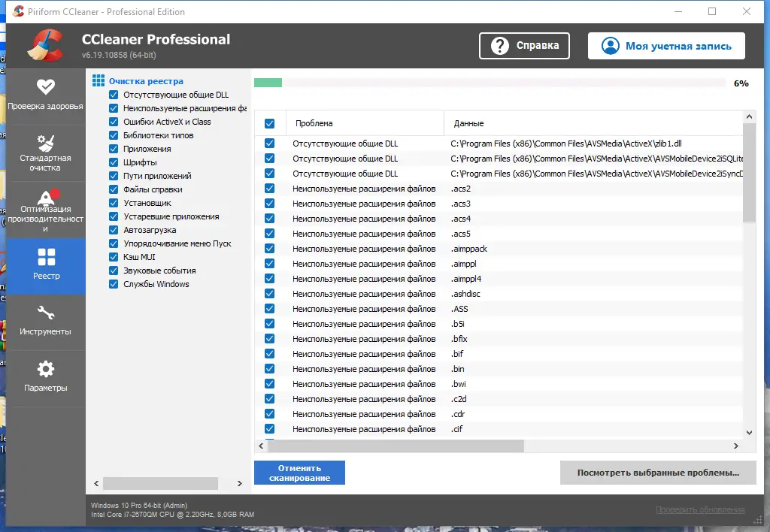Click the left panel horizontal scrollbar thumb

pos(160,483)
